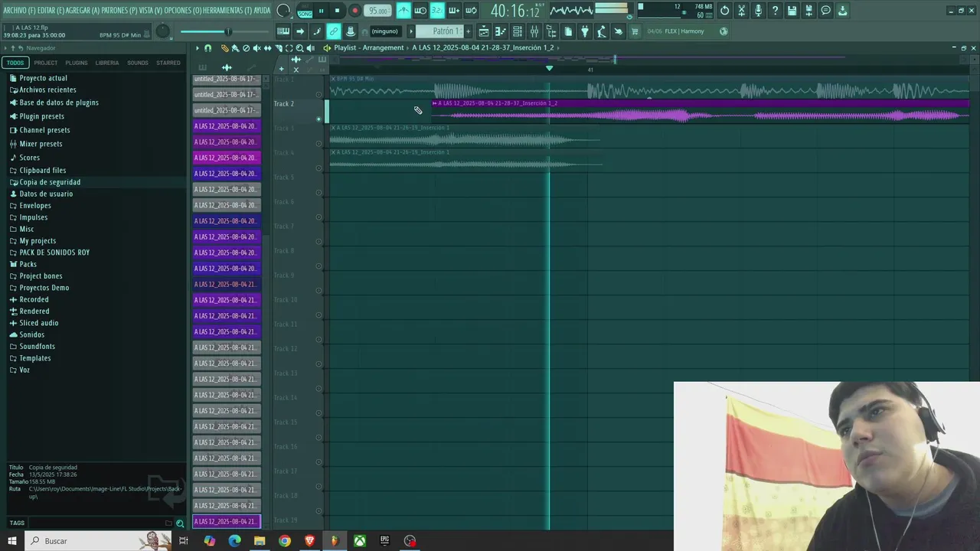The image size is (980, 551).
Task: Click the plus button next to Patrón 1
Action: (468, 31)
